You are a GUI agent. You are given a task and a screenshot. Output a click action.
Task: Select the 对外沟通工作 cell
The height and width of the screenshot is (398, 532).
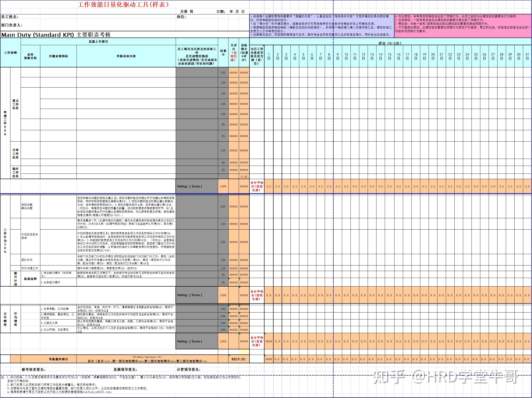(x=30, y=268)
